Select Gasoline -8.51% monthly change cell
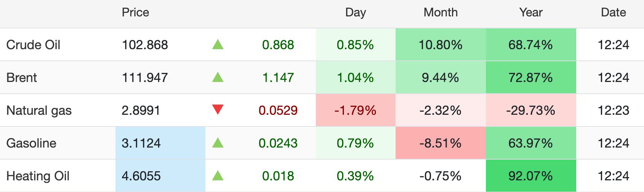The image size is (644, 192). [x=441, y=143]
